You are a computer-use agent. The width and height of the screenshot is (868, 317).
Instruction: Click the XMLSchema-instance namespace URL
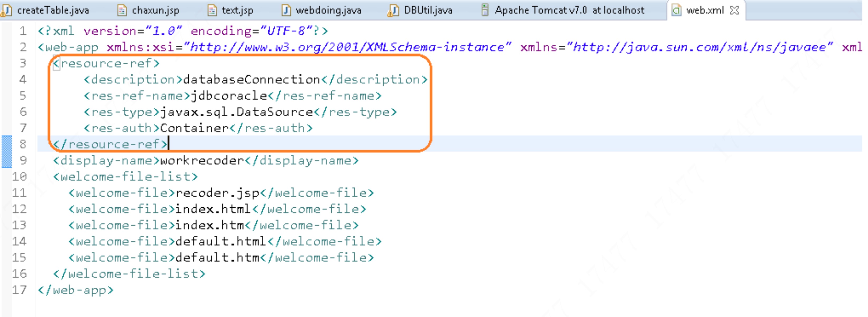[348, 47]
